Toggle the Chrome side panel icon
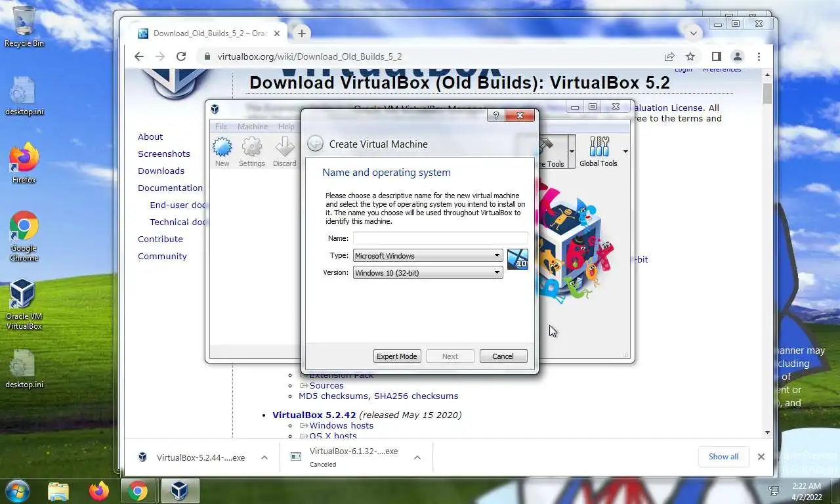Screen dimensions: 840x504 [717, 56]
